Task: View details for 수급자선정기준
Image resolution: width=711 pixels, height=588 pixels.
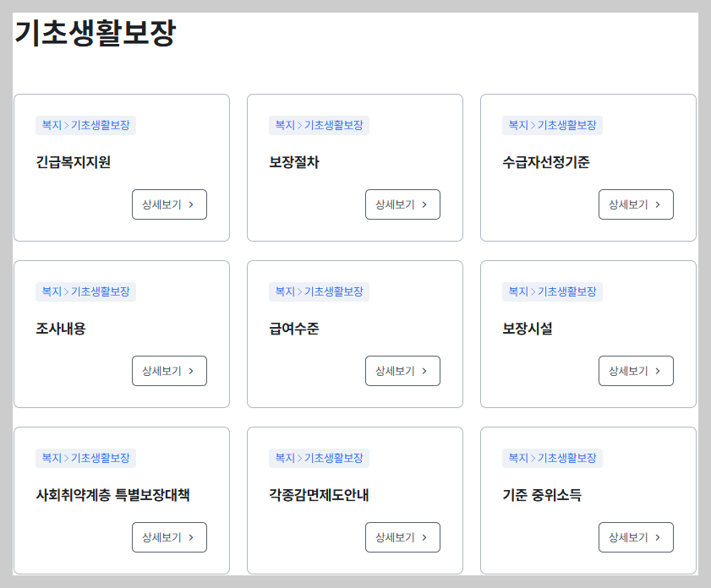Action: (636, 204)
